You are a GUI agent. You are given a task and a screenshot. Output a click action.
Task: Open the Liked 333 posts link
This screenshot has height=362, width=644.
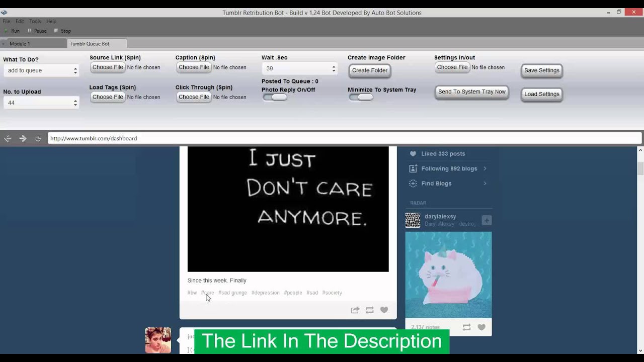coord(443,154)
